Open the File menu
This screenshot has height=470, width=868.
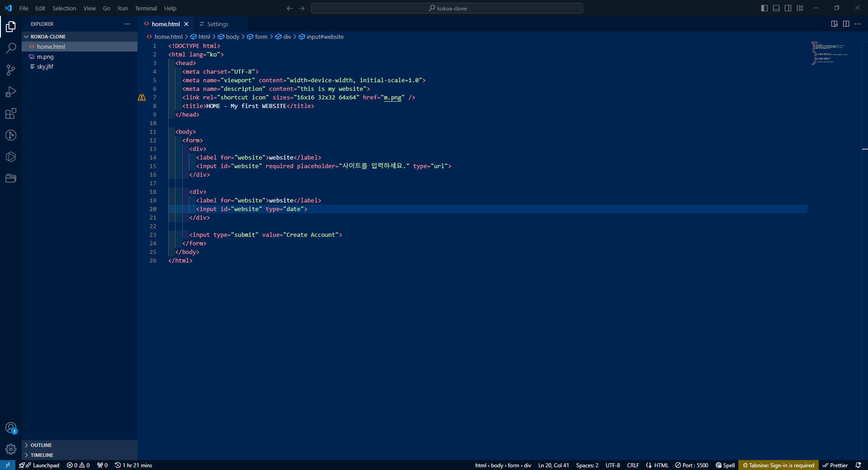[24, 8]
